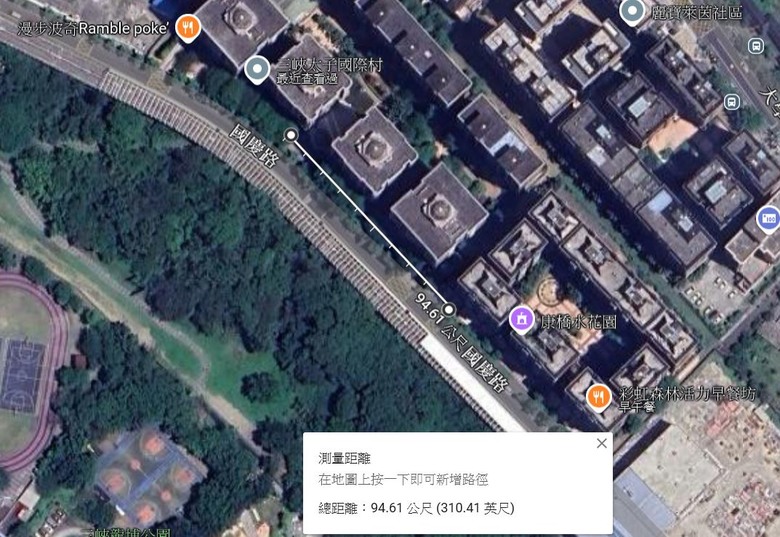Click the 彩虹森林活力早餐坊 text label
The height and width of the screenshot is (537, 780).
click(687, 393)
